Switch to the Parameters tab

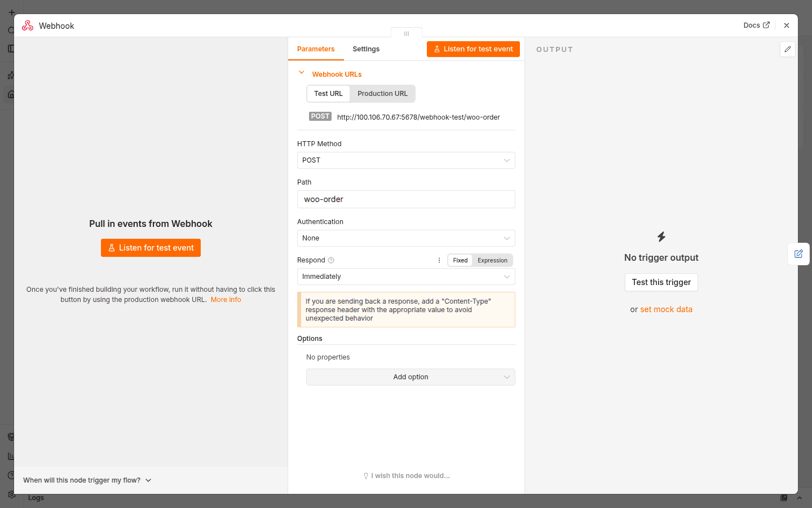point(316,49)
